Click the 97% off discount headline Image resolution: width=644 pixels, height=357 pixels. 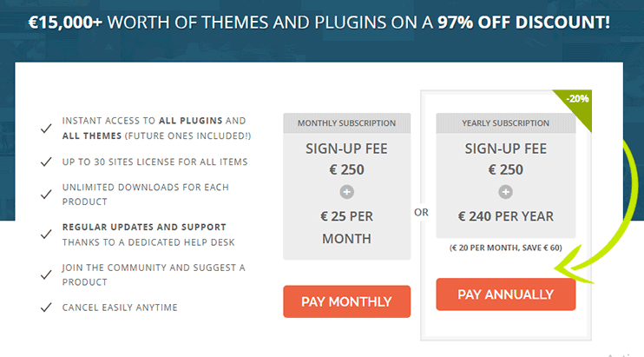(523, 23)
